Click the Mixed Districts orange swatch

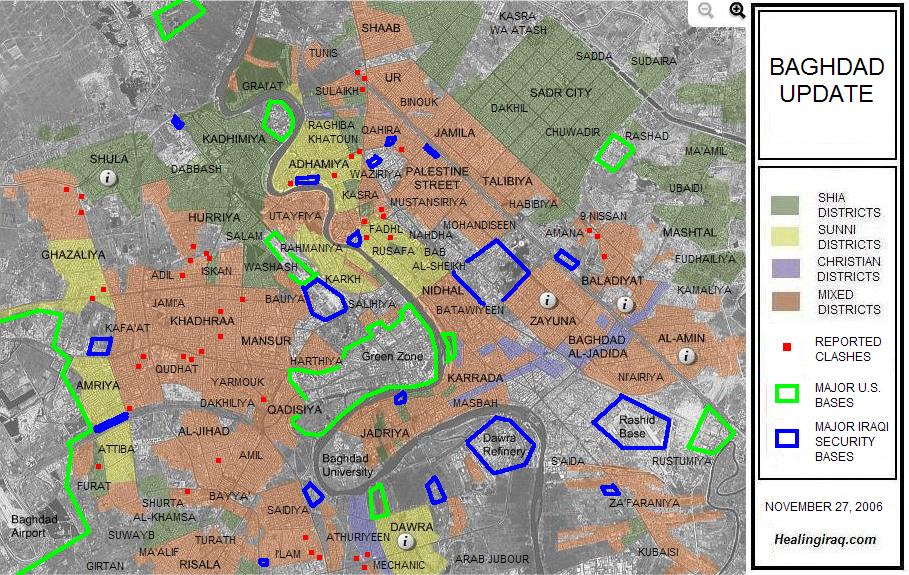[x=786, y=301]
